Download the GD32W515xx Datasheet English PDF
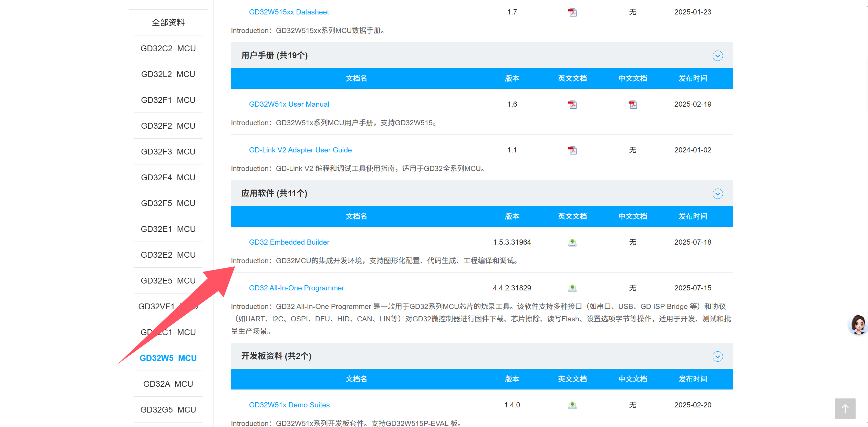Viewport: 868px width, 427px height. coord(572,12)
